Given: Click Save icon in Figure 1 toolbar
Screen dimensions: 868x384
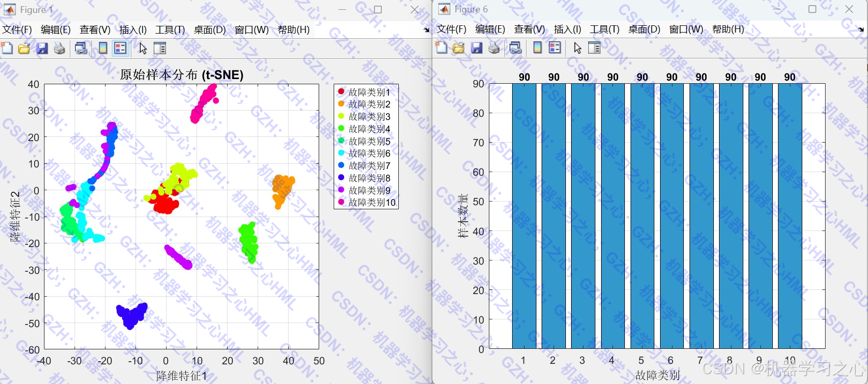Looking at the screenshot, I should point(42,49).
